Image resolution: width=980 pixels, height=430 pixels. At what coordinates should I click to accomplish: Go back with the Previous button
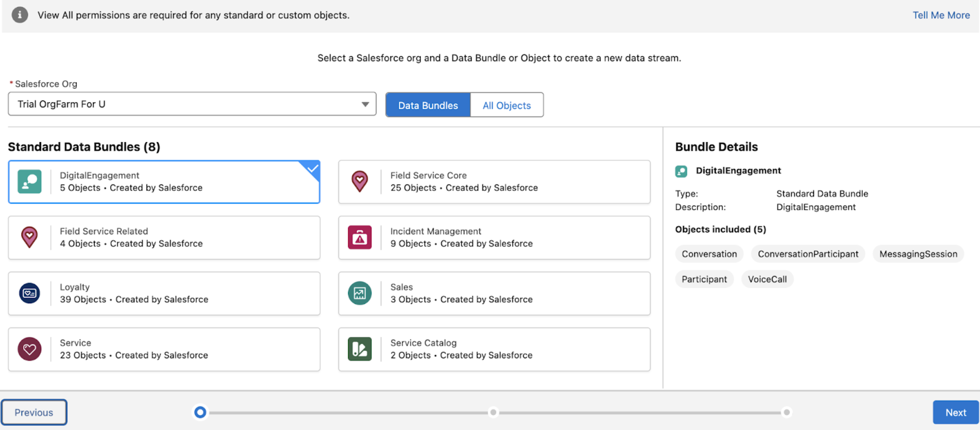(x=34, y=412)
